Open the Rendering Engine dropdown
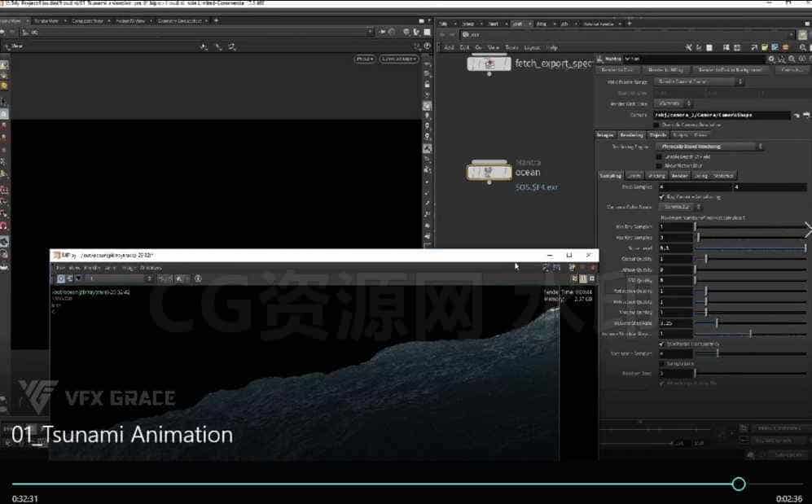The image size is (812, 504). click(x=710, y=147)
